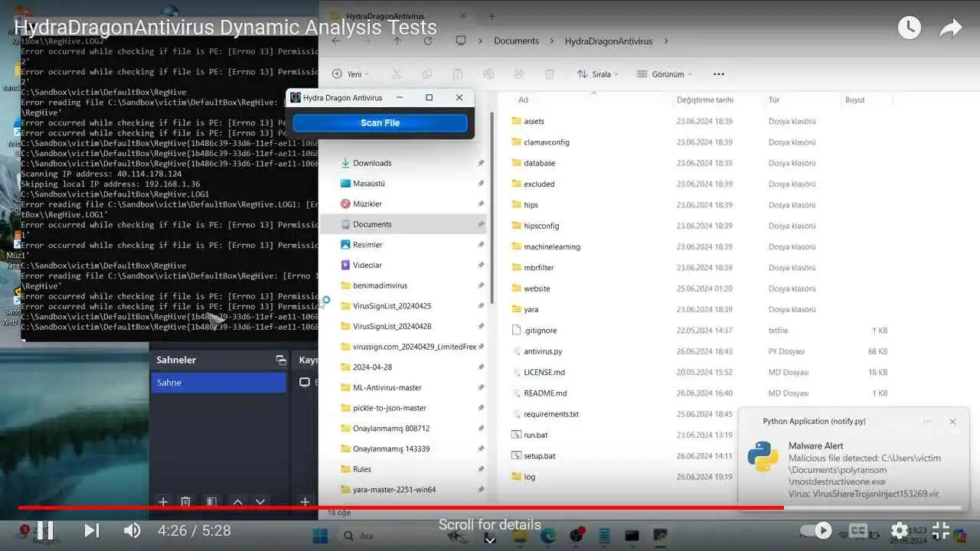
Task: Open the Sırala sort dropdown
Action: click(x=599, y=74)
